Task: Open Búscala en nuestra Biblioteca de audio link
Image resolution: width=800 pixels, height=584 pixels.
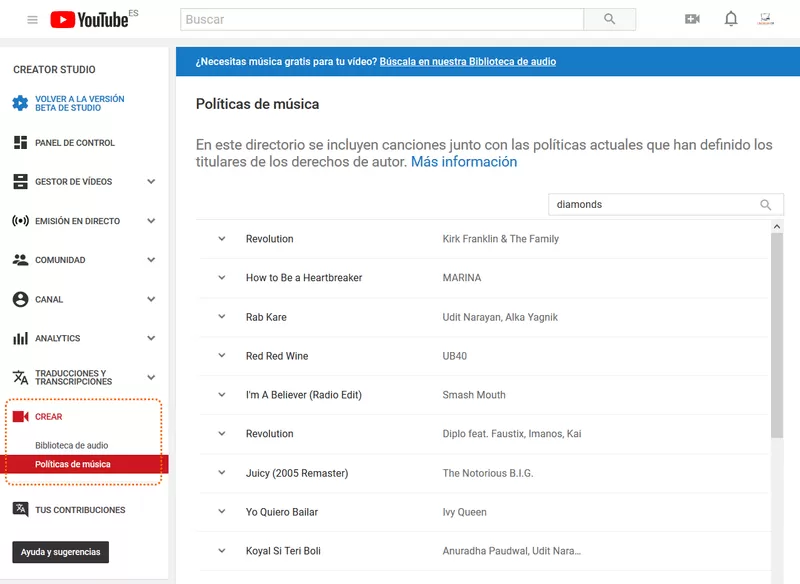Action: point(468,62)
